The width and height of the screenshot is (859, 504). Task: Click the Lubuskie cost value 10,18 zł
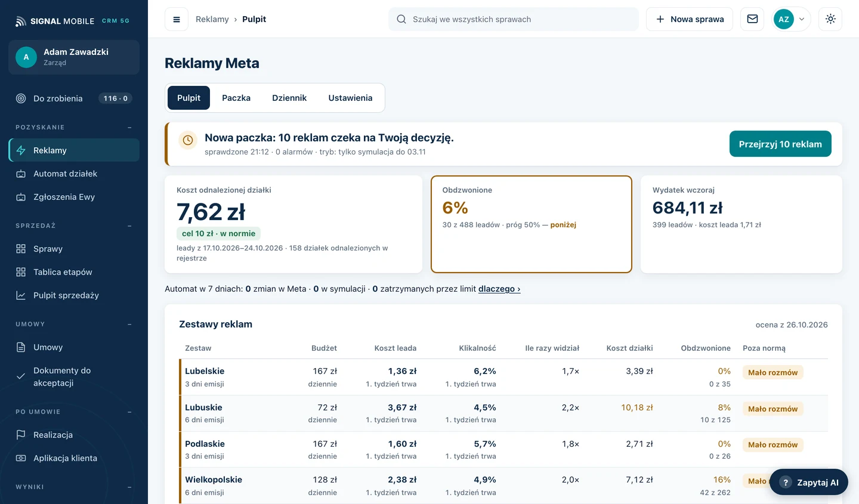tap(637, 407)
